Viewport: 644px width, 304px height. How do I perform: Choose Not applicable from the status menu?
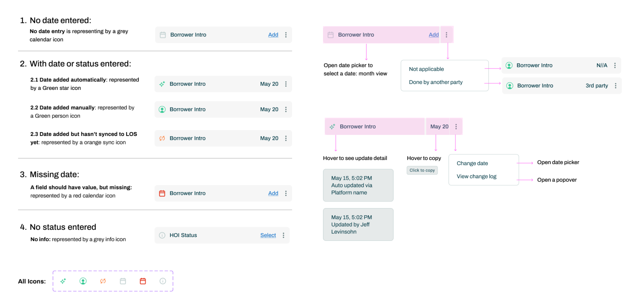coord(426,69)
